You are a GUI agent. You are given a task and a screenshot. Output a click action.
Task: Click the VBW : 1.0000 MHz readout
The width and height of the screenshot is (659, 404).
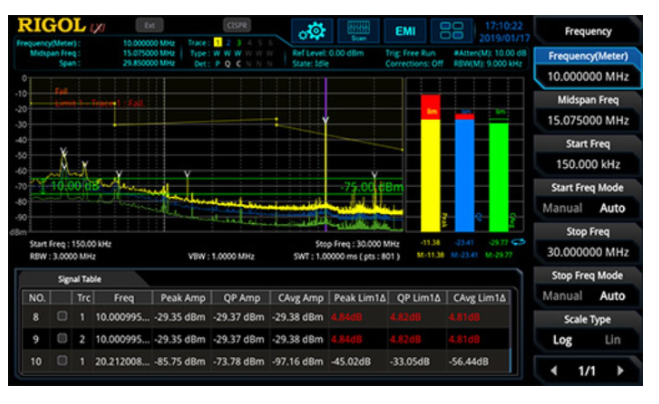coord(221,256)
